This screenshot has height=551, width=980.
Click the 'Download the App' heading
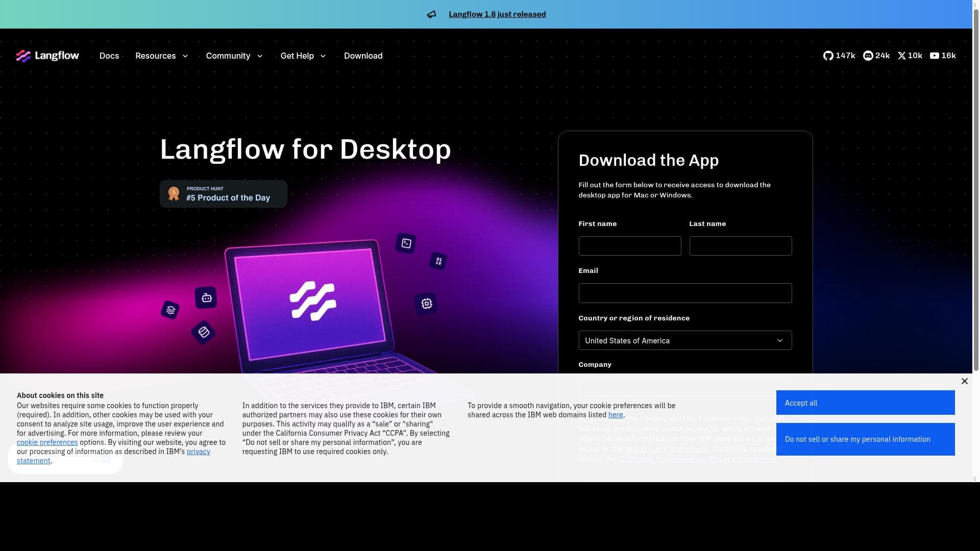(649, 160)
